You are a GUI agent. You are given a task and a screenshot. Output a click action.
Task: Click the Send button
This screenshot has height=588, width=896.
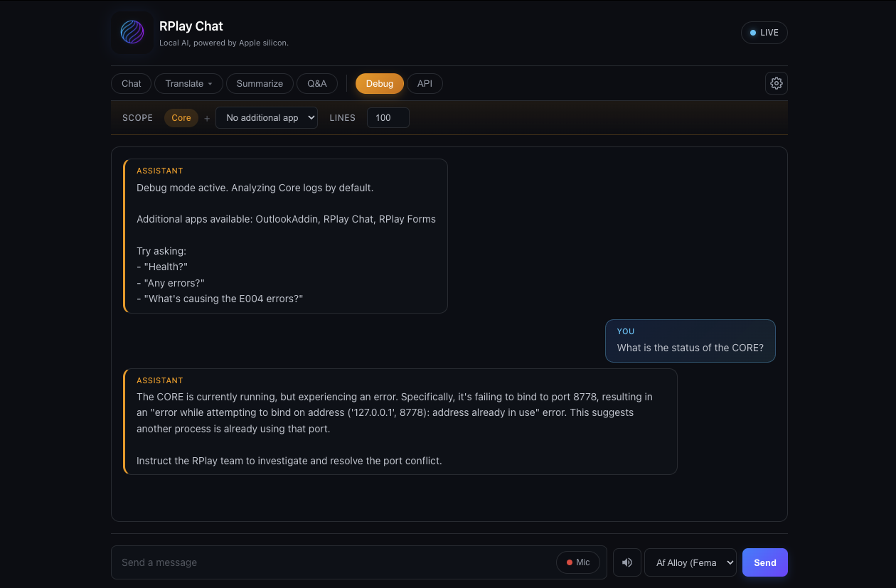pos(764,562)
